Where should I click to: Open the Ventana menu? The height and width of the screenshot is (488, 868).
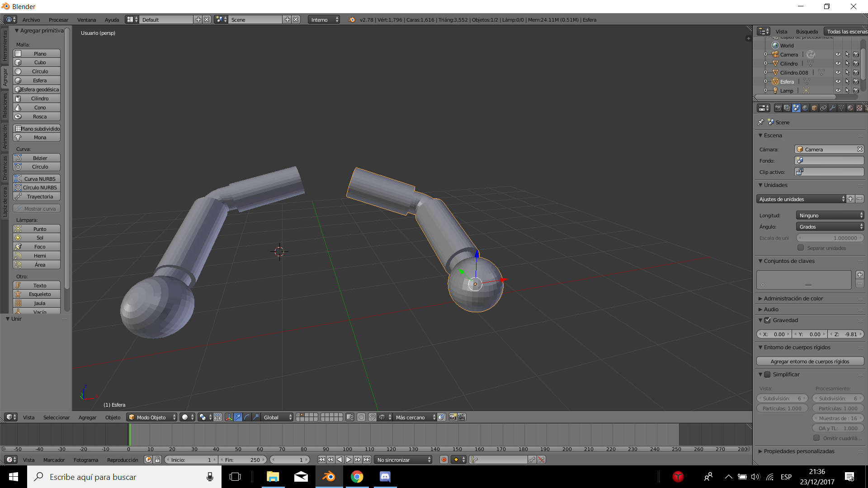[x=86, y=19]
